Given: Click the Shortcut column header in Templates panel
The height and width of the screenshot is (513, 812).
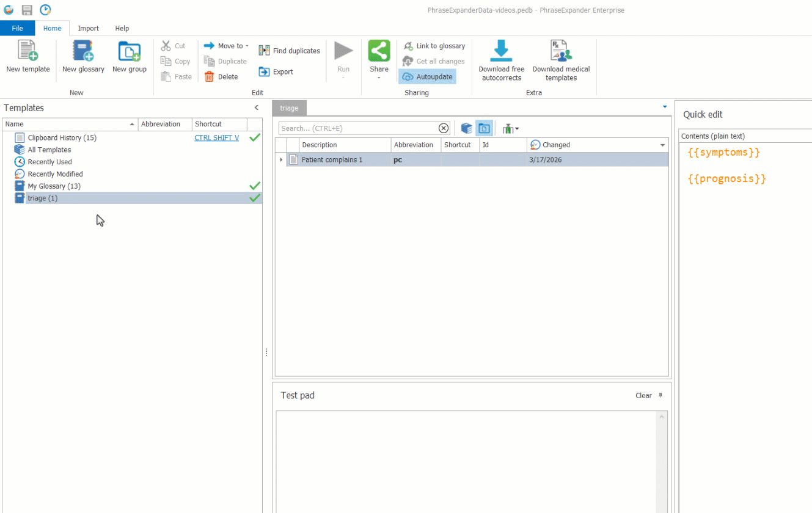Looking at the screenshot, I should 219,124.
